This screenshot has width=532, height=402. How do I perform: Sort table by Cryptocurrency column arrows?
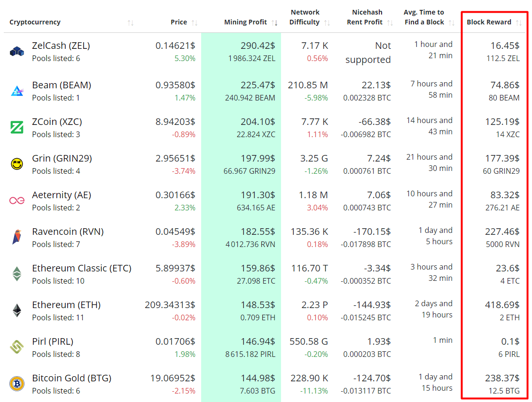[x=131, y=23]
